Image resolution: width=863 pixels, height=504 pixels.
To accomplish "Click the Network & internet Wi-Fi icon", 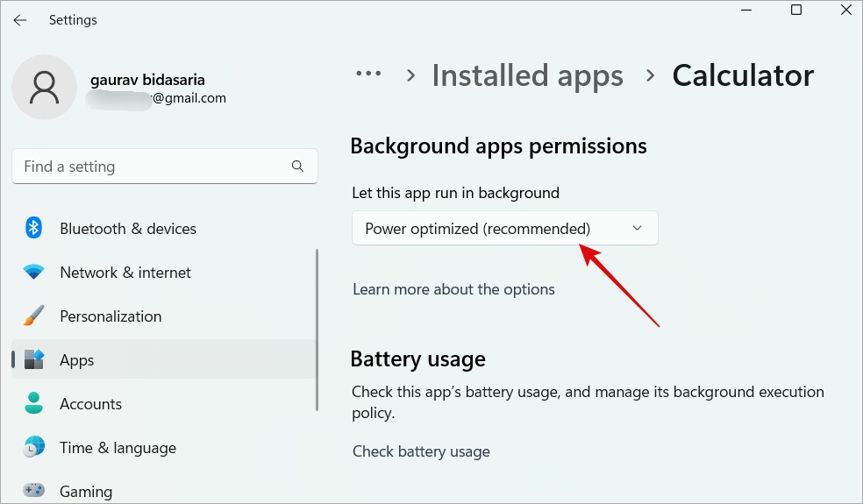I will point(34,273).
